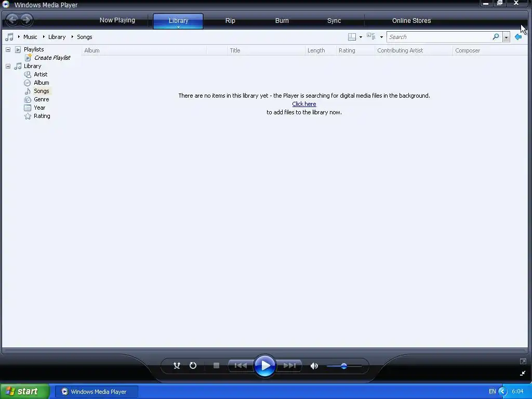Sort by the Composer column header

click(490, 50)
